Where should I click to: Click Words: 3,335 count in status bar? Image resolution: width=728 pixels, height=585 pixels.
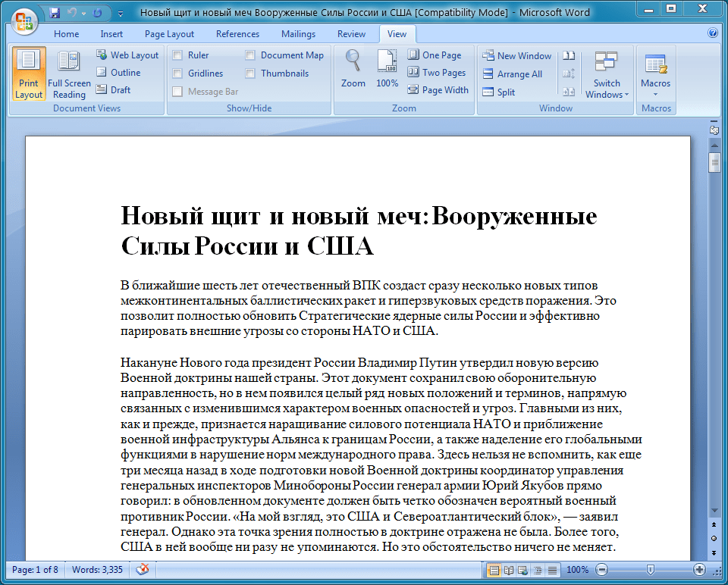point(98,569)
